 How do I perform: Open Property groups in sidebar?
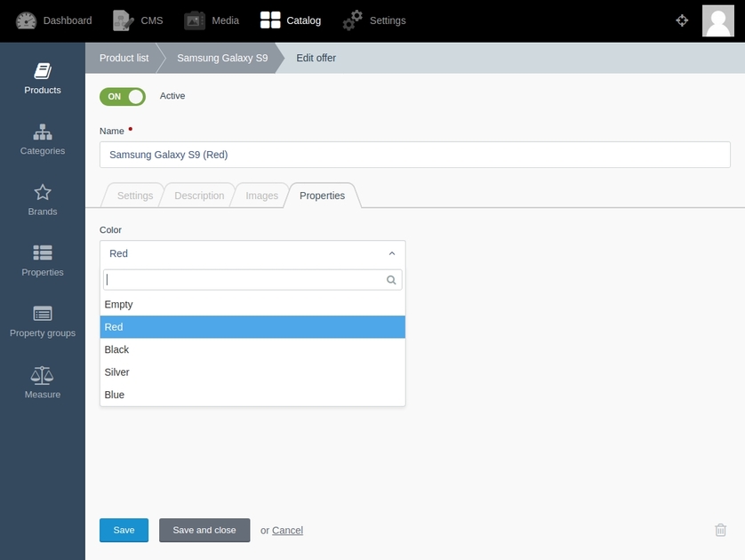pos(43,322)
